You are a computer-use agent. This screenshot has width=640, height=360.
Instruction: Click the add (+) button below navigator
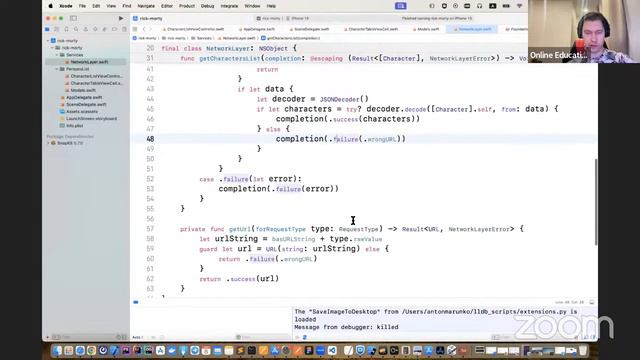click(x=48, y=338)
